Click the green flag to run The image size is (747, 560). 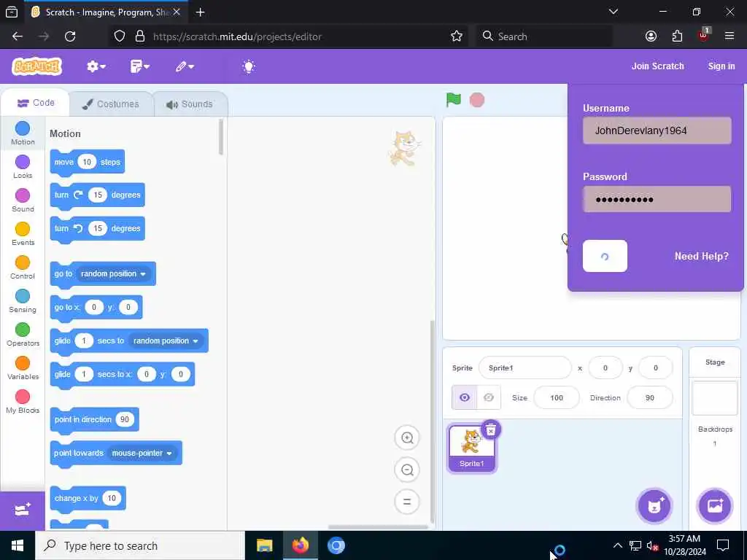coord(454,100)
